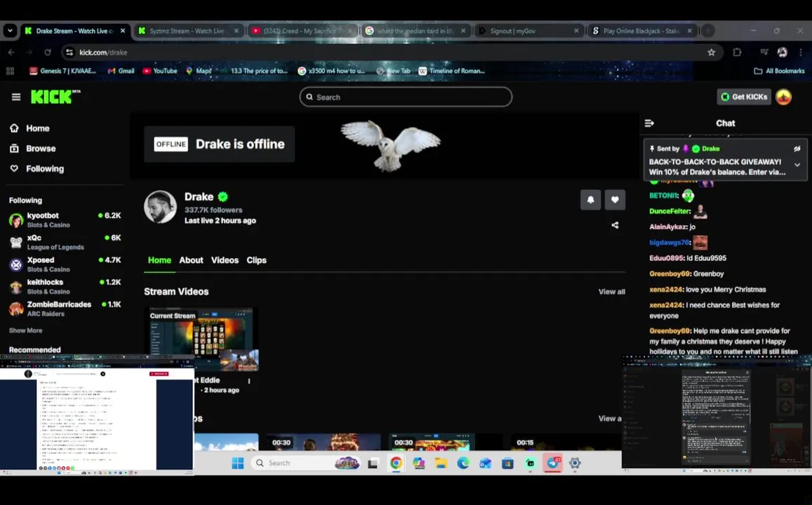This screenshot has height=505, width=812.
Task: View site information icon in address bar
Action: [70, 53]
